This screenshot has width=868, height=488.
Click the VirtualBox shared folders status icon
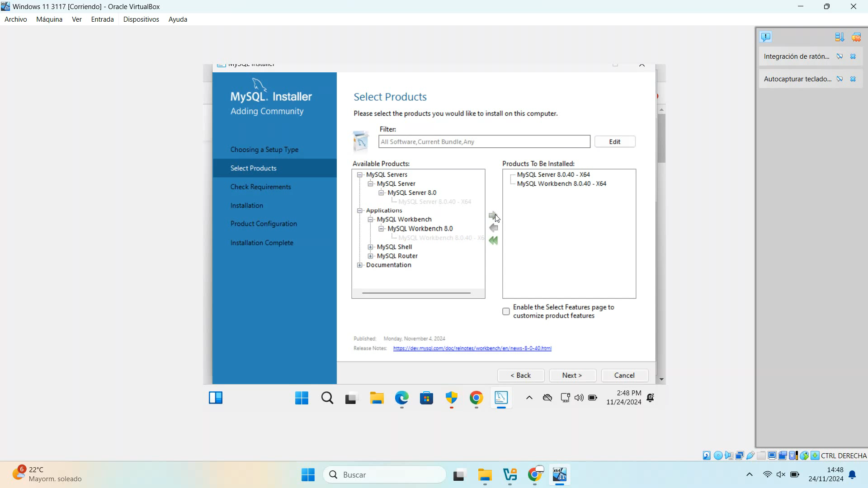pyautogui.click(x=761, y=455)
